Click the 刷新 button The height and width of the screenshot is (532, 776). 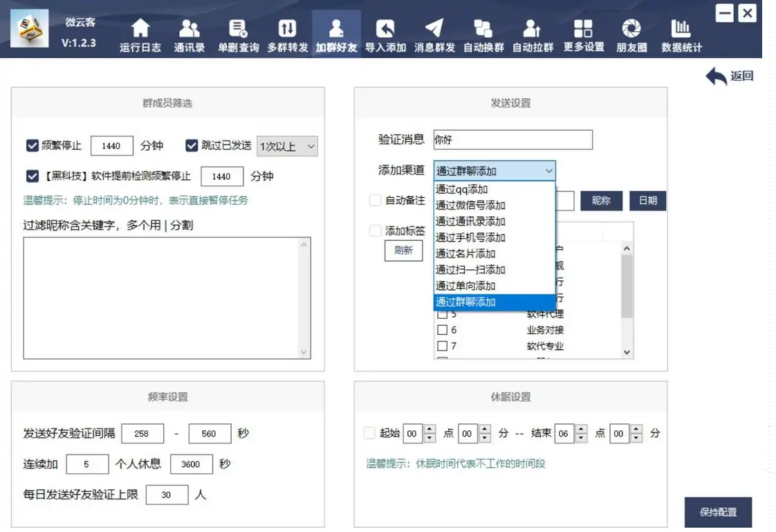point(403,250)
